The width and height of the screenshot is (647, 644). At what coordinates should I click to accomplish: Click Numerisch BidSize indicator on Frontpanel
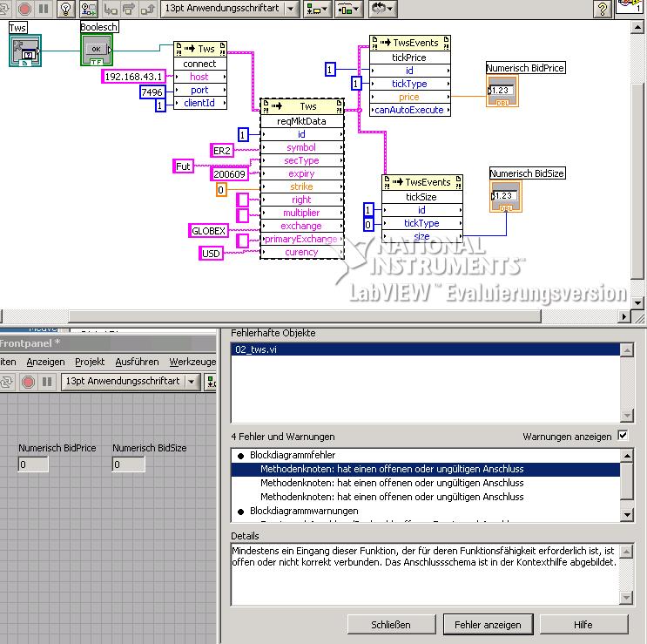click(128, 464)
